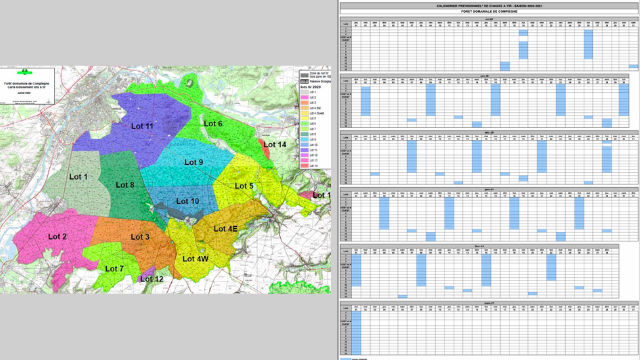Click the blue legend box below the calendars
640x360 pixels.
pos(345,359)
